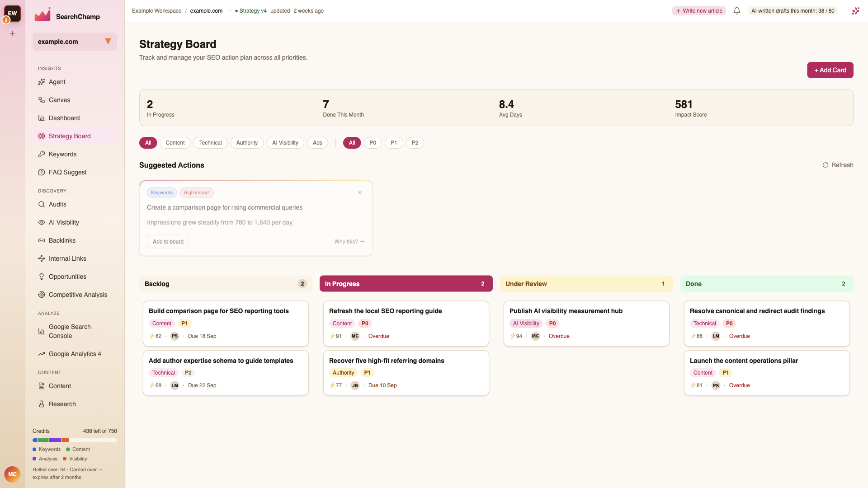Dismiss the suggested action card
This screenshot has width=868, height=488.
360,192
